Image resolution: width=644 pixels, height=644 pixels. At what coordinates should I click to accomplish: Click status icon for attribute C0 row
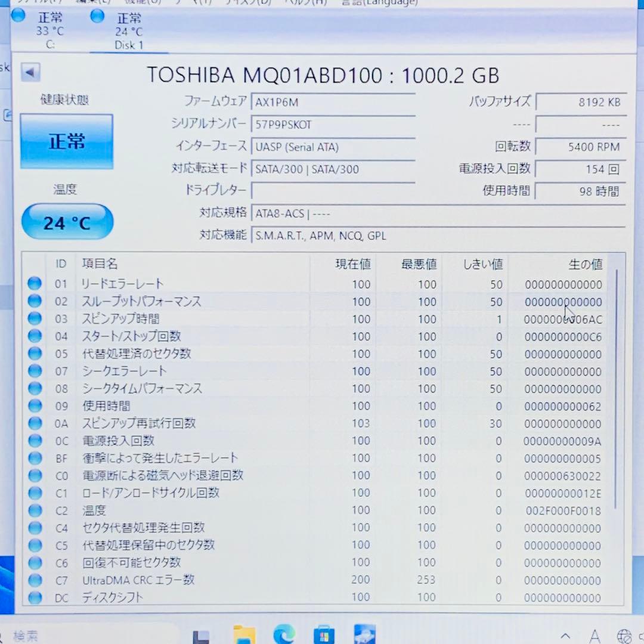coord(35,476)
